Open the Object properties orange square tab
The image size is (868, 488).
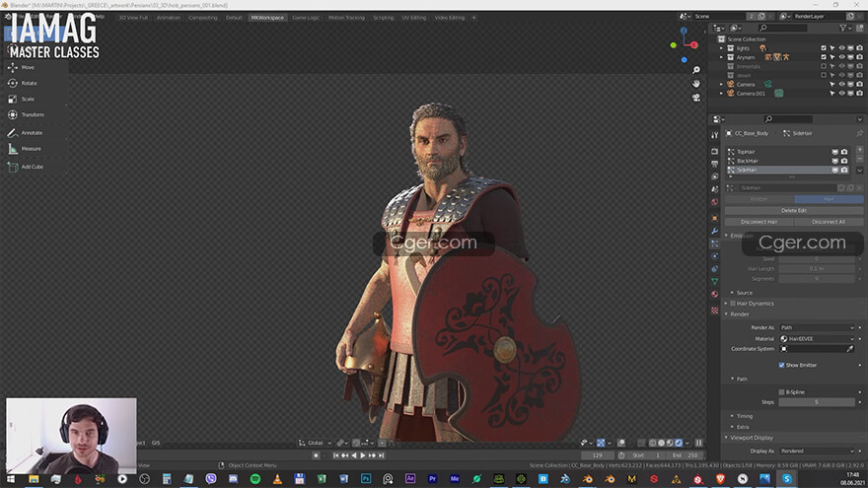715,218
